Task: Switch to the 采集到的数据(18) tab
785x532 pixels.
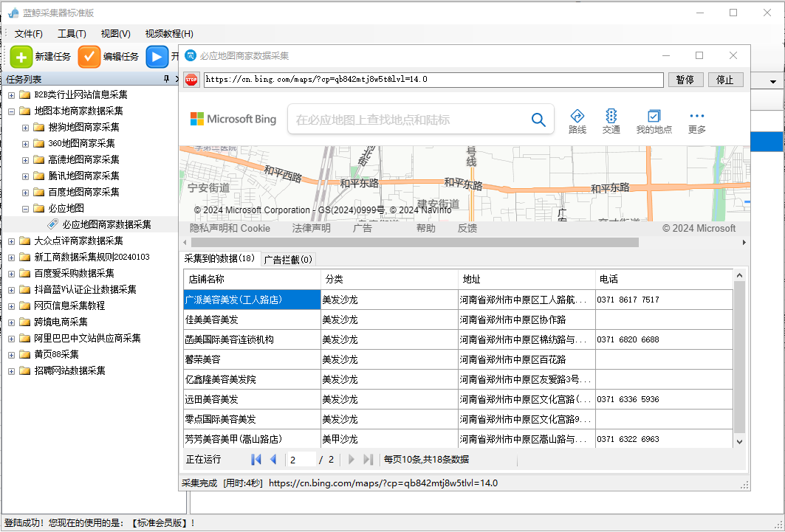Action: (x=220, y=258)
